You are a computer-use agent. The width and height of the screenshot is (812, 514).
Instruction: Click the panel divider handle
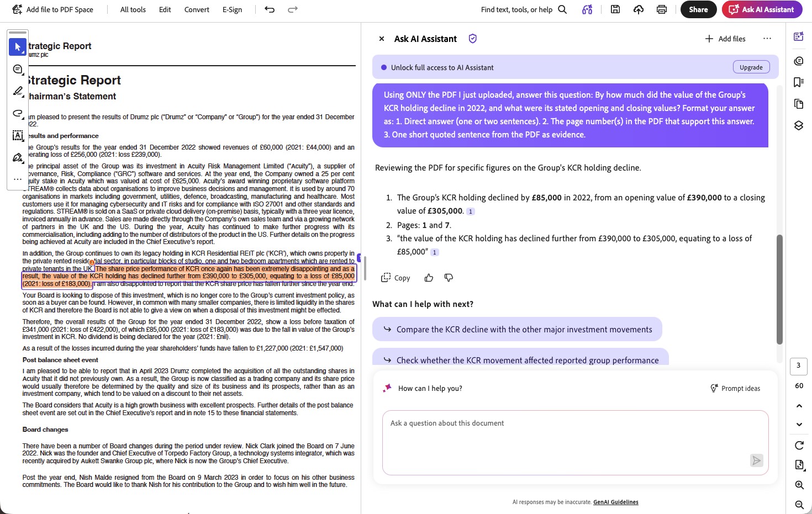click(364, 268)
